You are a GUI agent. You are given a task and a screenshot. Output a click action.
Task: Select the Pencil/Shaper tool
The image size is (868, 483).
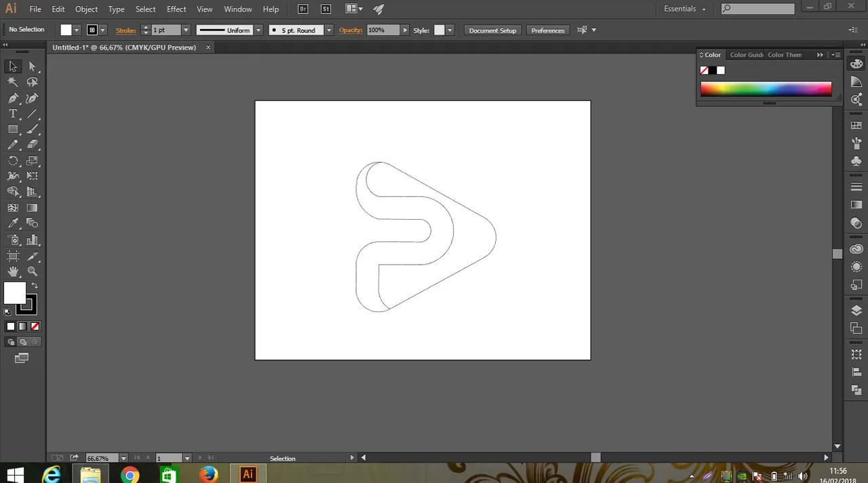[13, 145]
